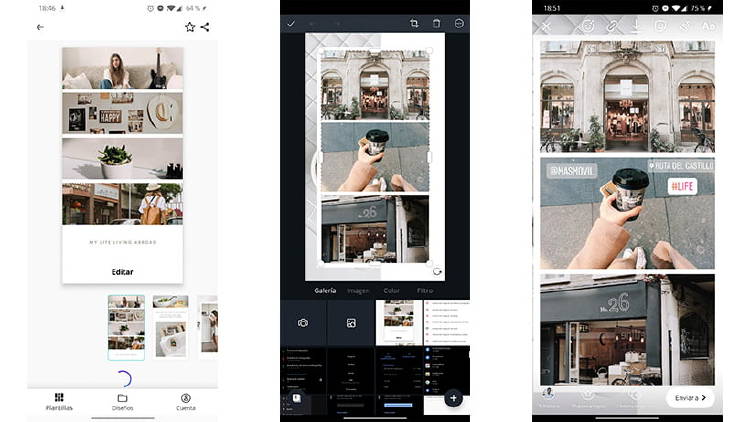Tap the @MASMOVIL mention sticker
Viewport: 750px width, 422px height.
point(572,171)
